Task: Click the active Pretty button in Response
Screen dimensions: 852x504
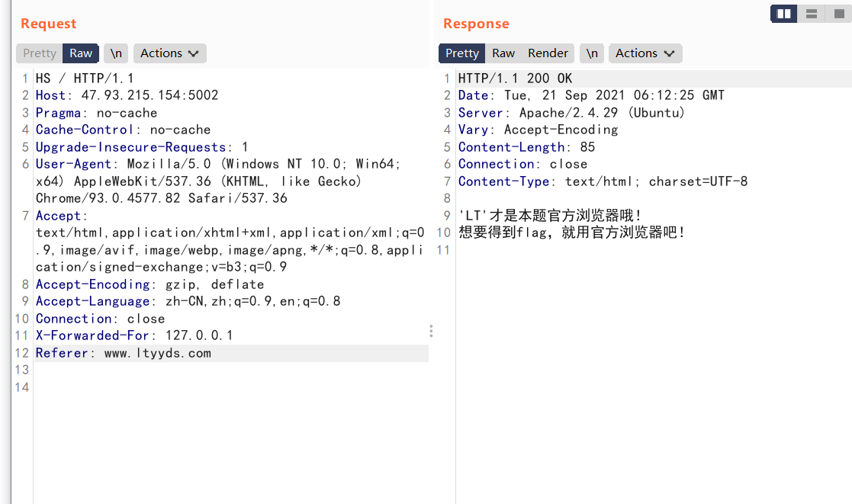Action: 461,53
